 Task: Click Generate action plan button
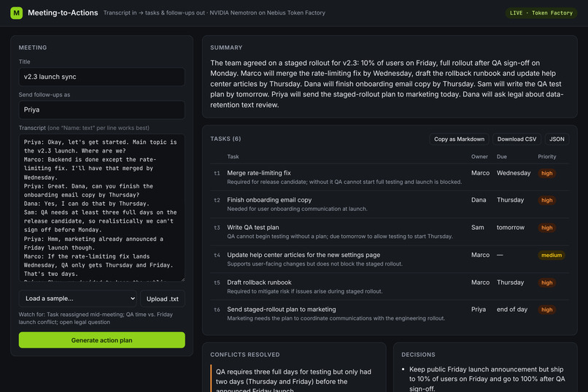101,340
